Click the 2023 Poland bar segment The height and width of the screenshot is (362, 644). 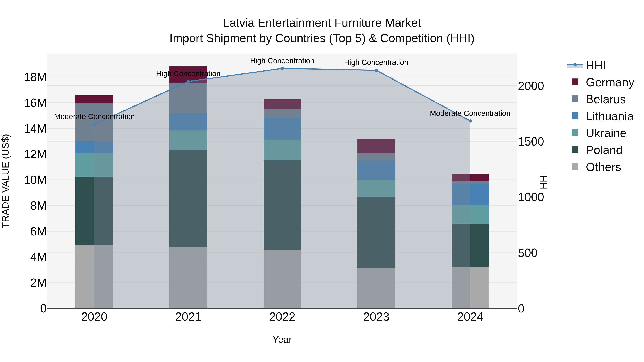[x=376, y=233]
